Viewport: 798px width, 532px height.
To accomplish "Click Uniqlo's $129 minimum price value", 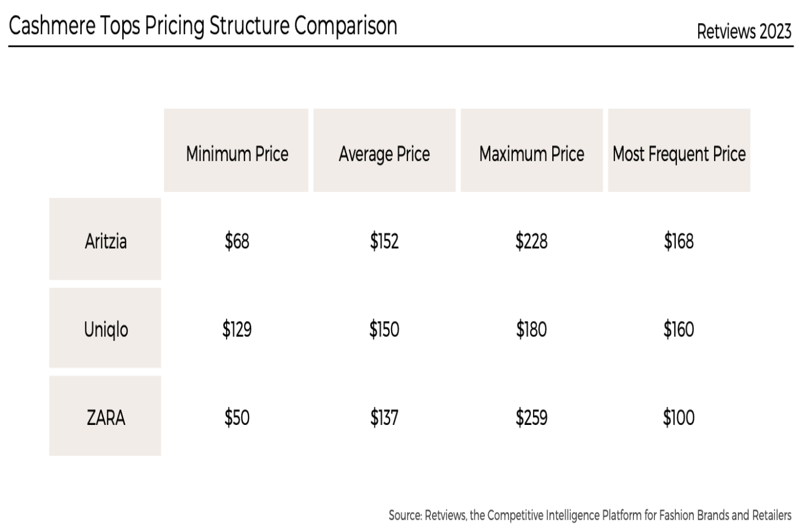I will pyautogui.click(x=237, y=329).
